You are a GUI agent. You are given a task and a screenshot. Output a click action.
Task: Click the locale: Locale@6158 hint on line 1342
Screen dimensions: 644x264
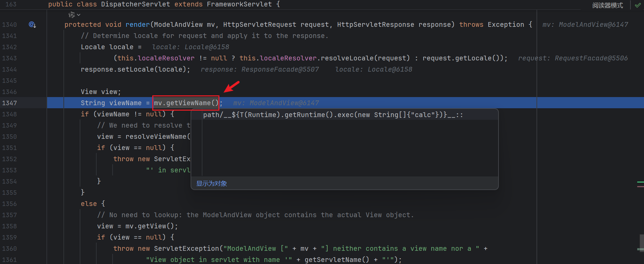pos(191,47)
